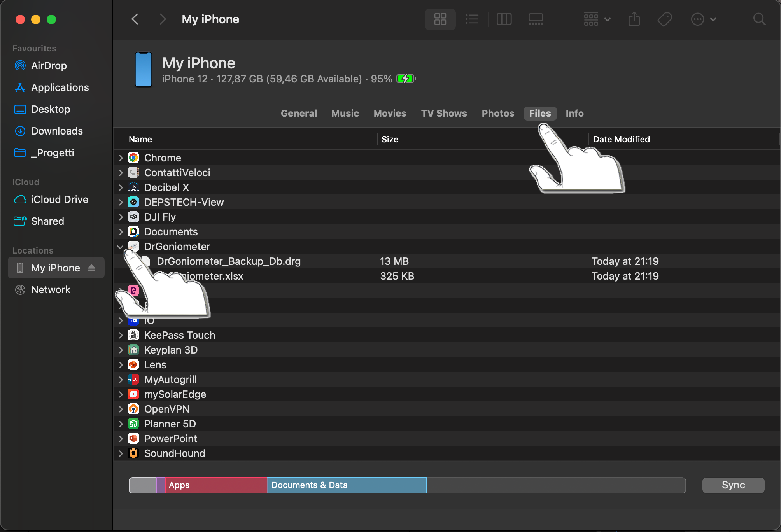Open the ellipsis action menu
This screenshot has height=532, width=781.
(x=704, y=19)
